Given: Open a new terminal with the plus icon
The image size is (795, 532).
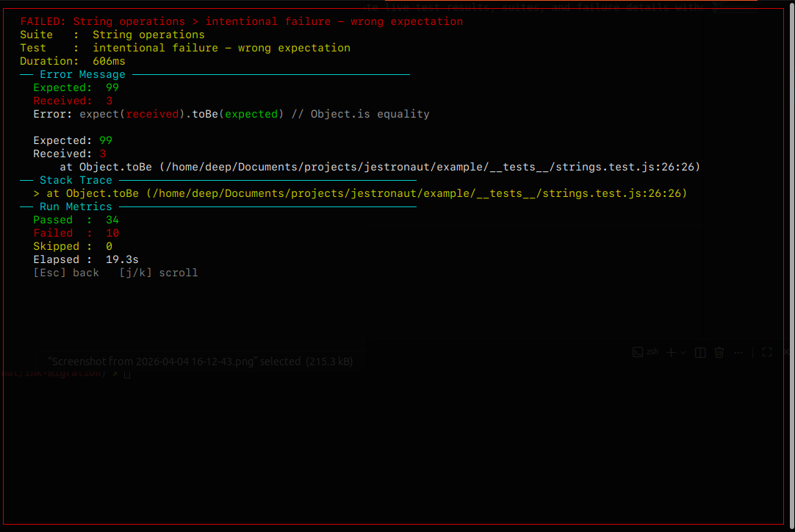Looking at the screenshot, I should (671, 353).
